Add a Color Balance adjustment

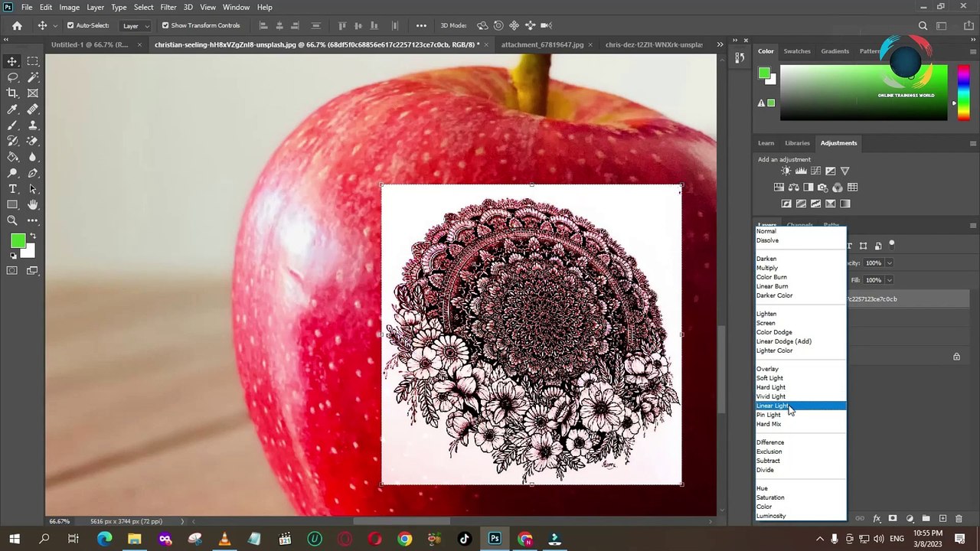793,187
